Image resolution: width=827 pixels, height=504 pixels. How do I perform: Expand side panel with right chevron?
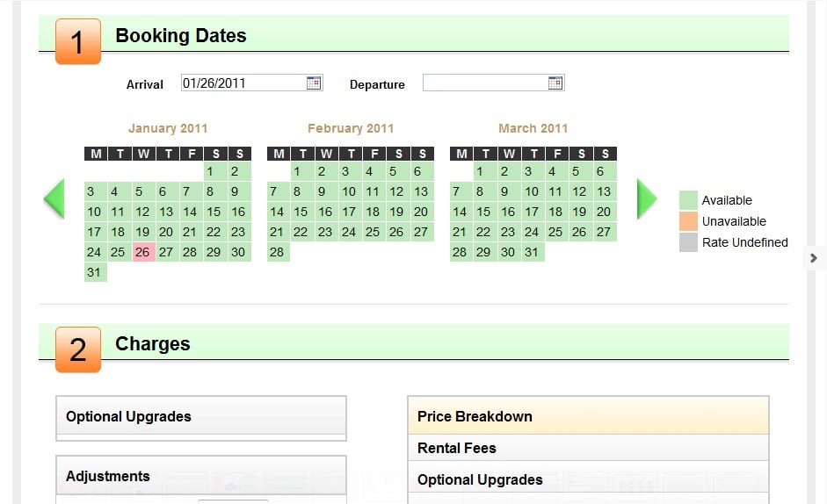point(813,258)
